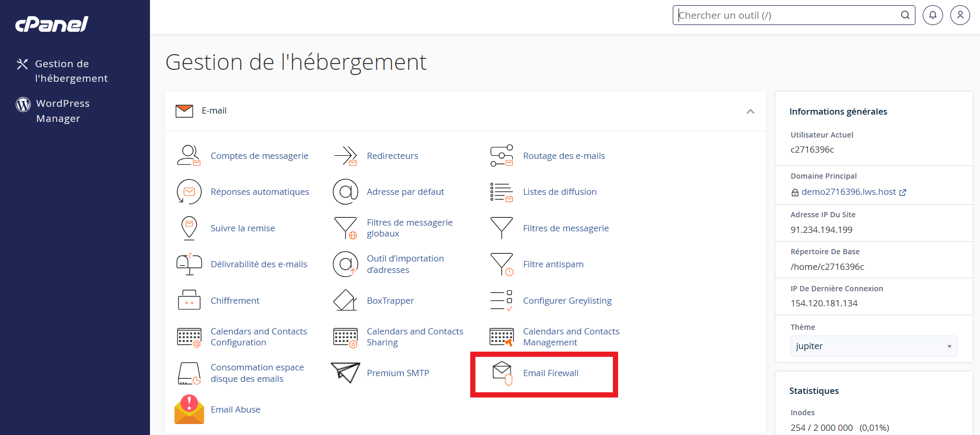The width and height of the screenshot is (980, 435).
Task: Click the Email Abuse warning icon
Action: [x=189, y=409]
